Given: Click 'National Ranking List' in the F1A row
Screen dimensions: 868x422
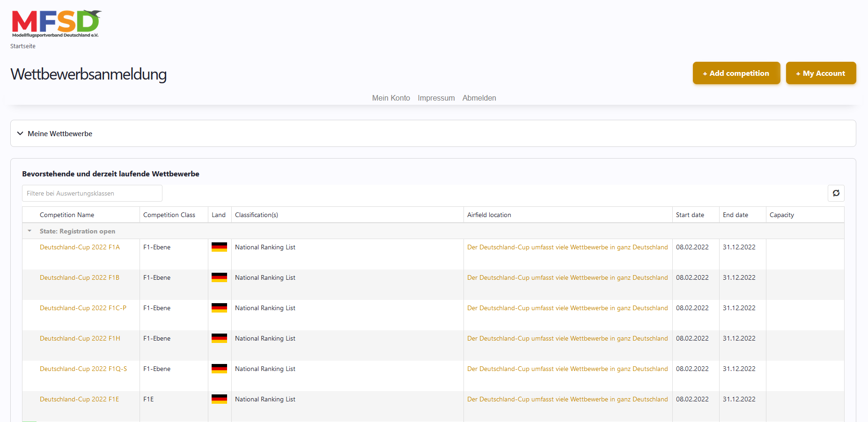Looking at the screenshot, I should pyautogui.click(x=265, y=247).
